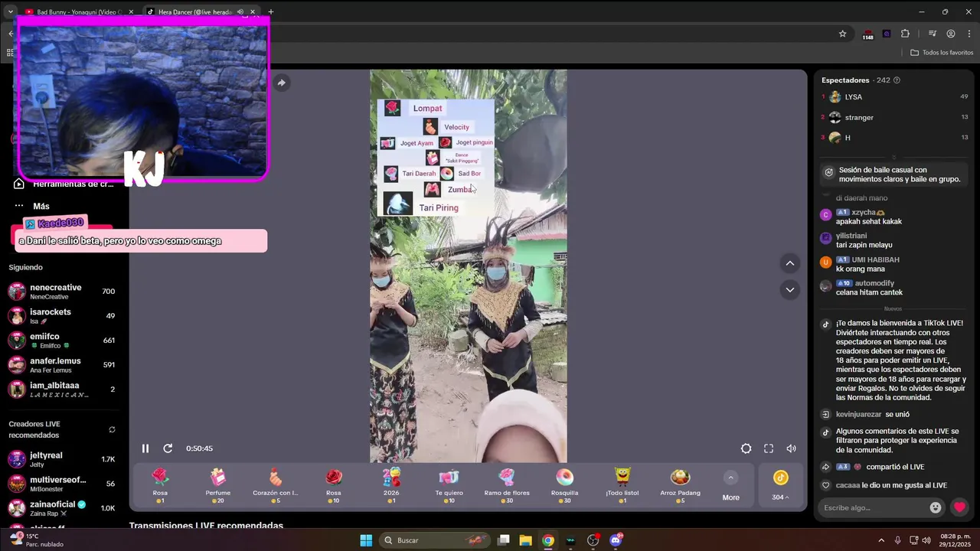Open multiverseof recommended live
Image resolution: width=980 pixels, height=551 pixels.
(x=61, y=484)
